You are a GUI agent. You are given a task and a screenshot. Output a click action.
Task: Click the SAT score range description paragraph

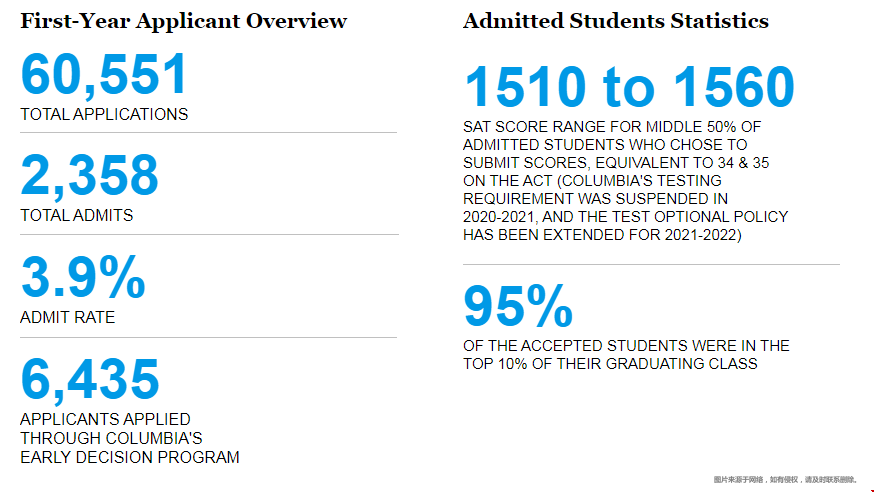(625, 181)
